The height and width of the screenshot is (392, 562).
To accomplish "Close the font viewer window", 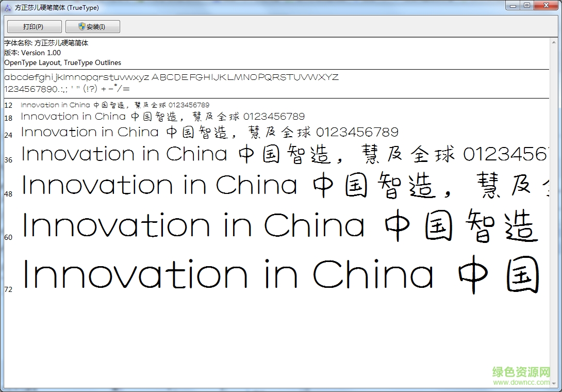I will [x=546, y=6].
